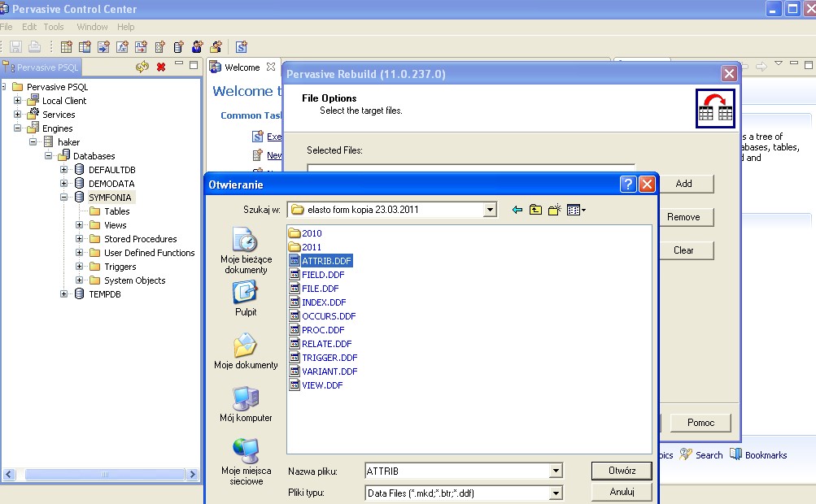Image resolution: width=816 pixels, height=504 pixels.
Task: Click the help question mark in Otwieranie title
Action: [628, 185]
